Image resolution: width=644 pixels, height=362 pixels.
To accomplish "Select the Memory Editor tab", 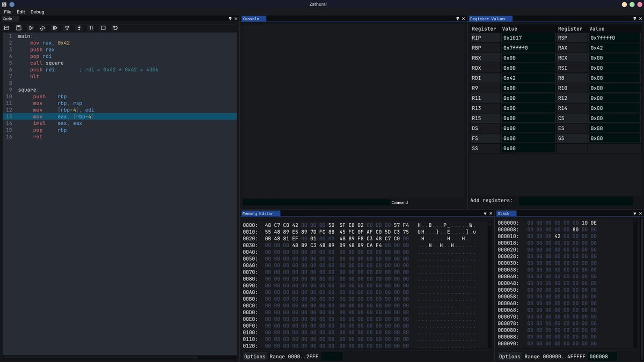I will tap(258, 213).
